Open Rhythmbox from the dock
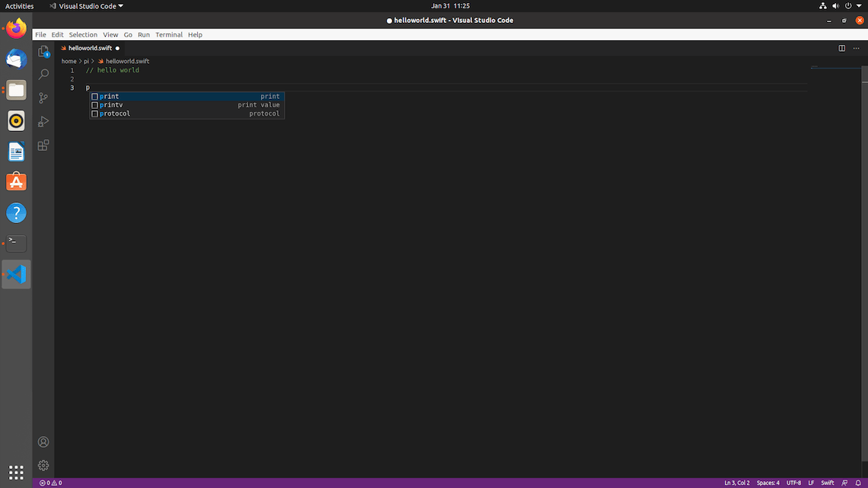This screenshot has height=488, width=868. point(16,120)
